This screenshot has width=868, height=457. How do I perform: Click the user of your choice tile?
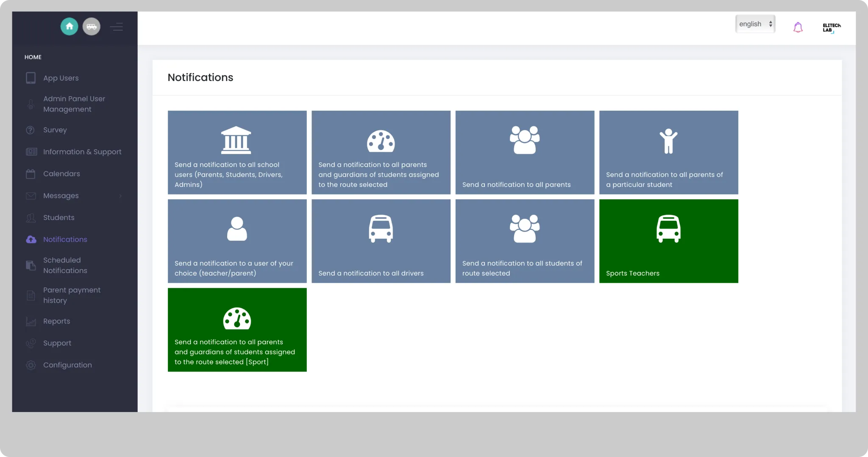(237, 241)
